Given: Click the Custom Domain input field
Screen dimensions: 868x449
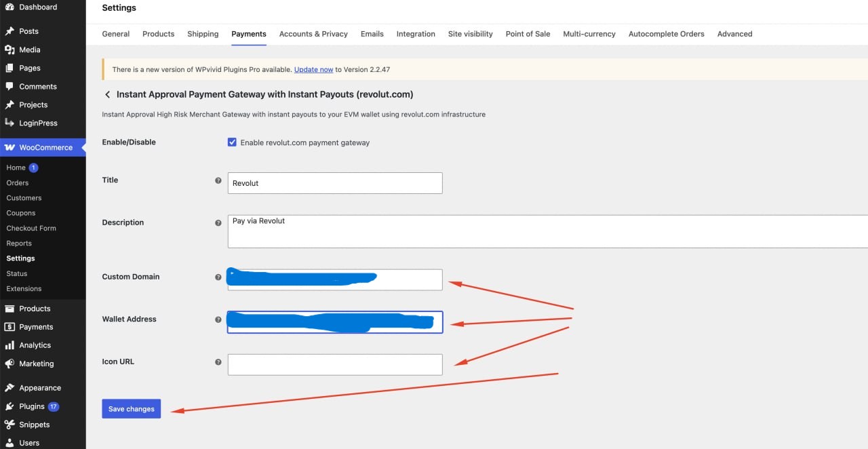Looking at the screenshot, I should pyautogui.click(x=335, y=279).
